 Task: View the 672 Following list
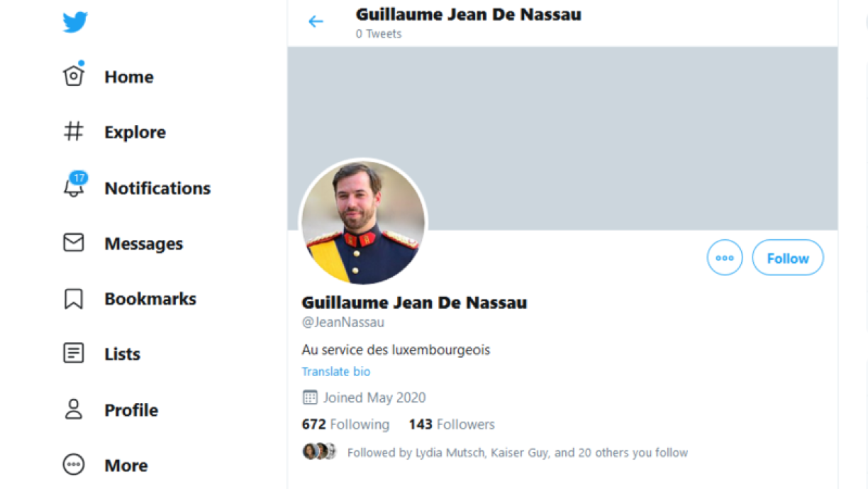345,424
